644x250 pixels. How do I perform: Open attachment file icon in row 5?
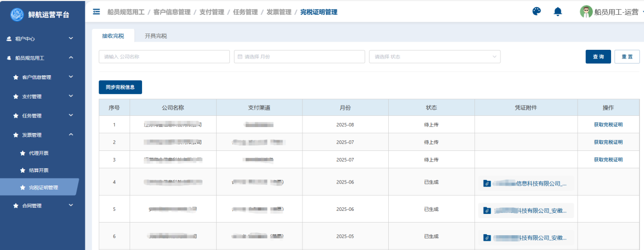[487, 210]
